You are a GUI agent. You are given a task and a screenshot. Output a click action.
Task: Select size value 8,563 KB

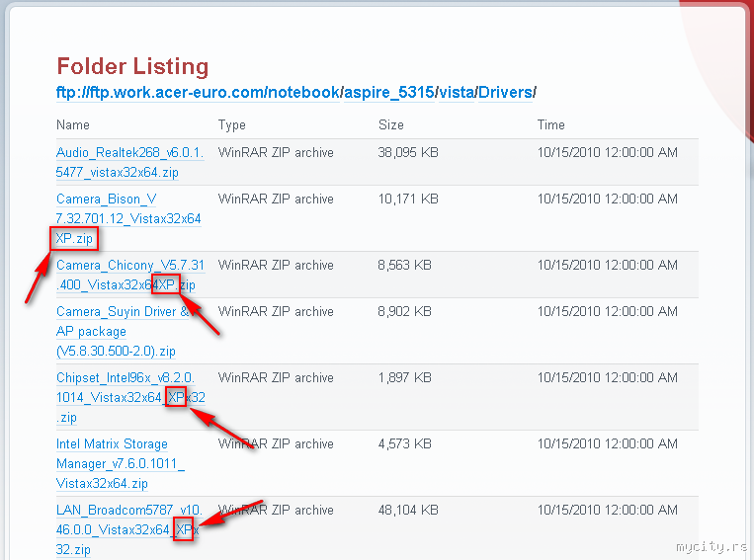click(404, 265)
